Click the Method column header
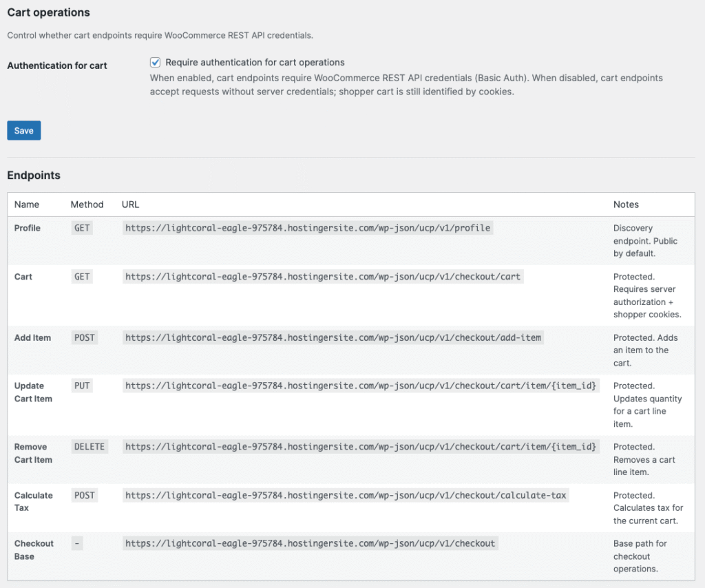The height and width of the screenshot is (588, 705). 87,204
